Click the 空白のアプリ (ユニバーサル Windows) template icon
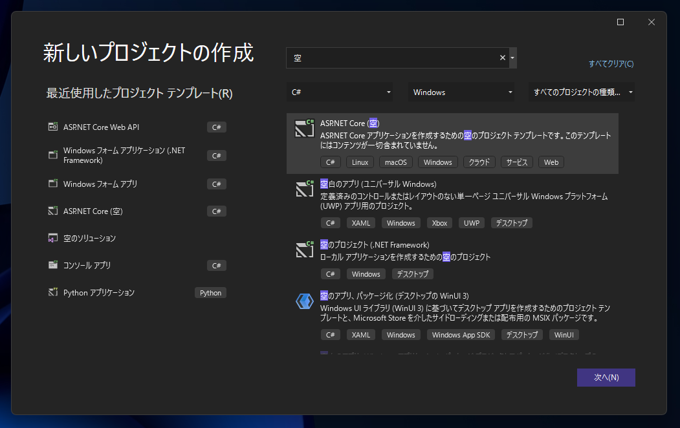This screenshot has width=680, height=428. [x=304, y=189]
